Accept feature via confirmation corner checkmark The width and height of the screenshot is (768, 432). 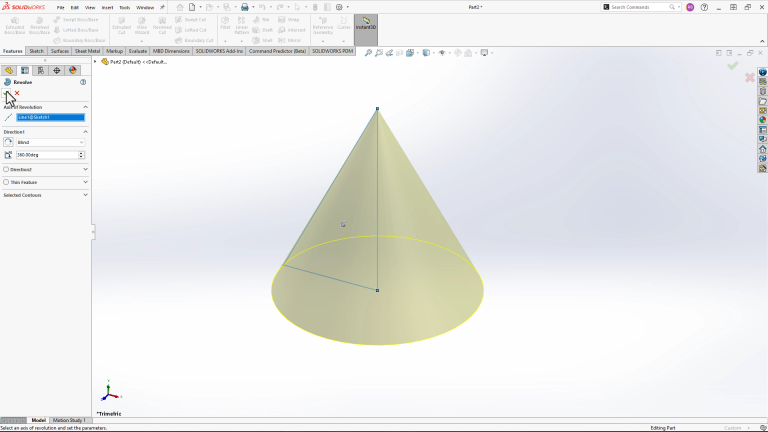(732, 66)
